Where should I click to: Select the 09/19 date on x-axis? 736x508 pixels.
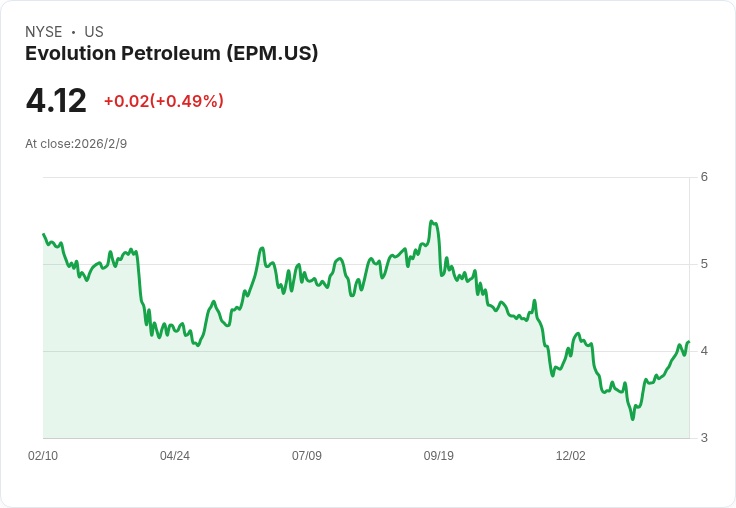[x=439, y=456]
